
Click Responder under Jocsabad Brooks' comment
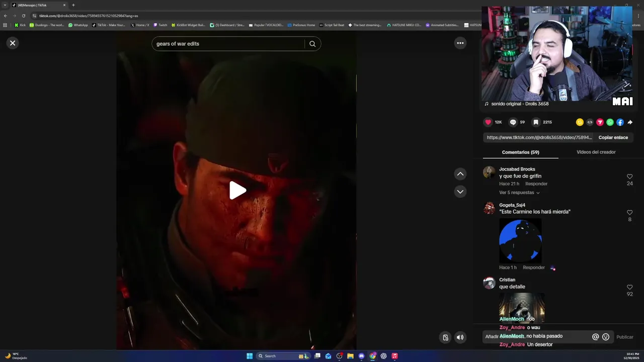point(536,184)
